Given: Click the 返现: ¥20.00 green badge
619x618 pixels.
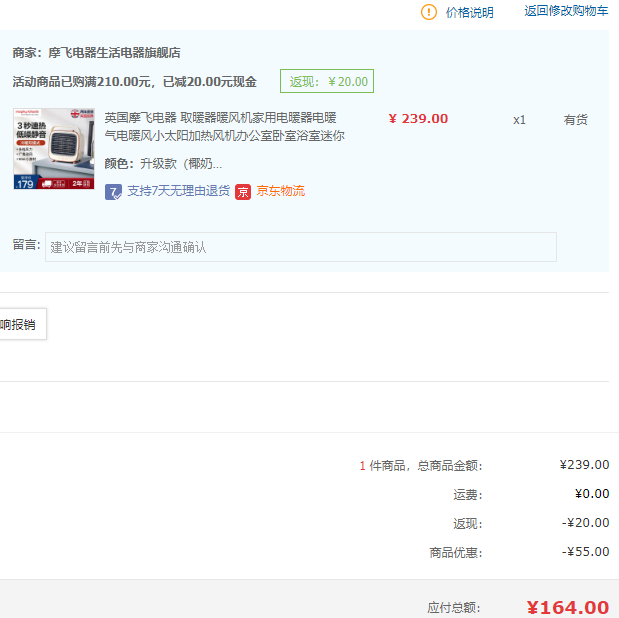Looking at the screenshot, I should click(327, 81).
